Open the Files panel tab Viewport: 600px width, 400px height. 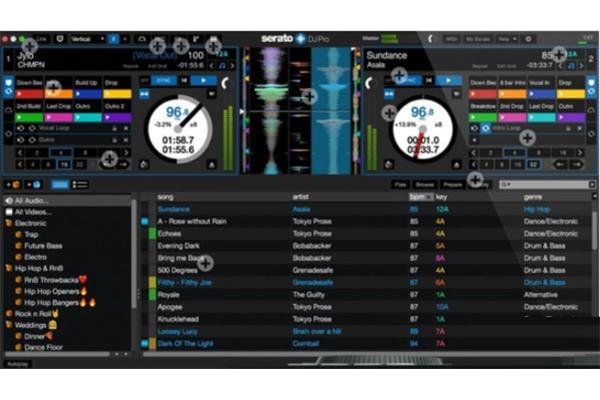pyautogui.click(x=400, y=184)
